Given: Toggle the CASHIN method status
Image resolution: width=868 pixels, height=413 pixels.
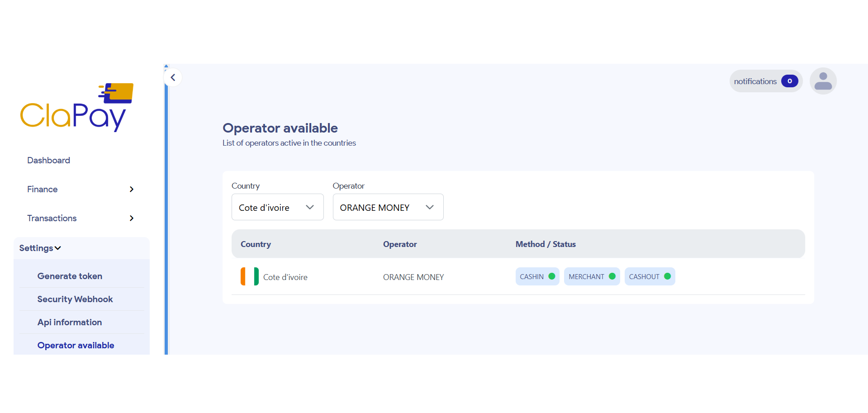Looking at the screenshot, I should 537,276.
